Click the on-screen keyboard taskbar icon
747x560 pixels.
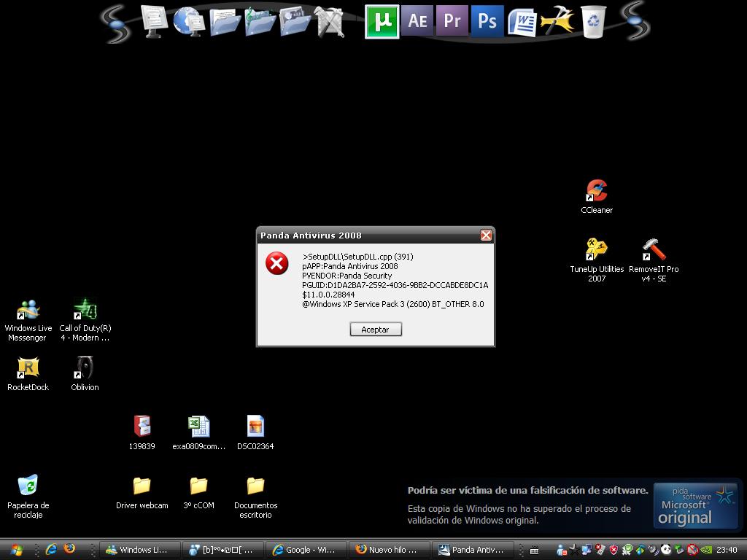tap(535, 551)
